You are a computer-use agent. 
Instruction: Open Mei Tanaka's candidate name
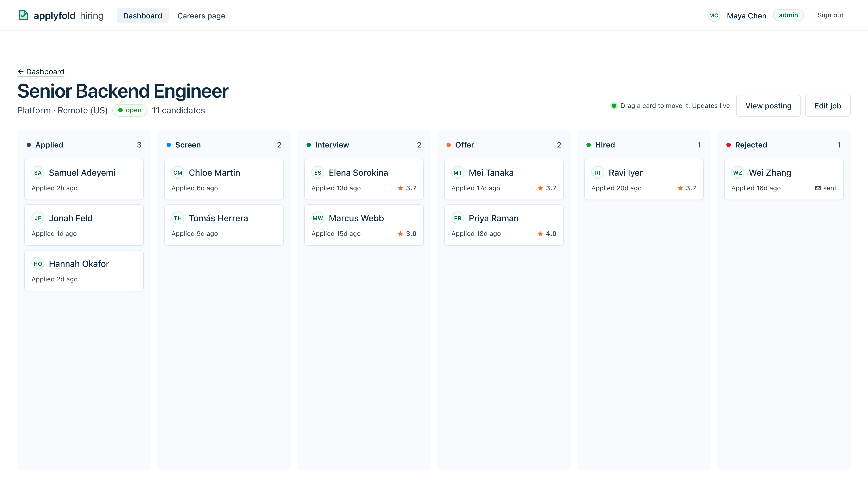pos(491,173)
